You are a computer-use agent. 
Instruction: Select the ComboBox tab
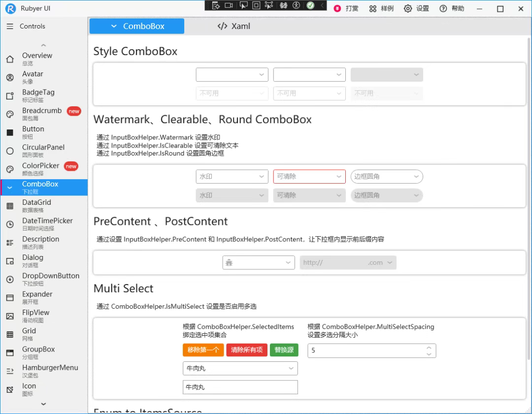(137, 26)
